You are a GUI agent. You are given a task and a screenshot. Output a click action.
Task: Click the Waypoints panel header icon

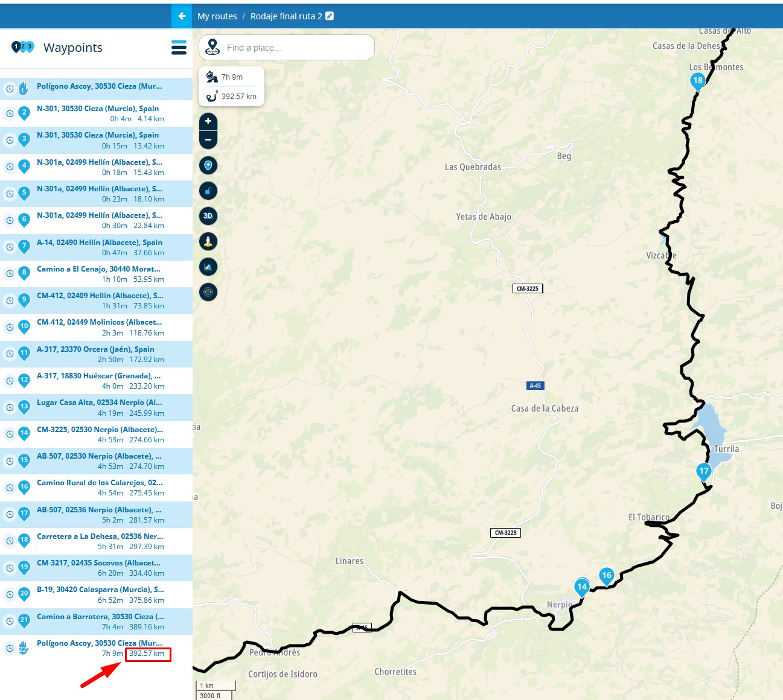(x=23, y=47)
